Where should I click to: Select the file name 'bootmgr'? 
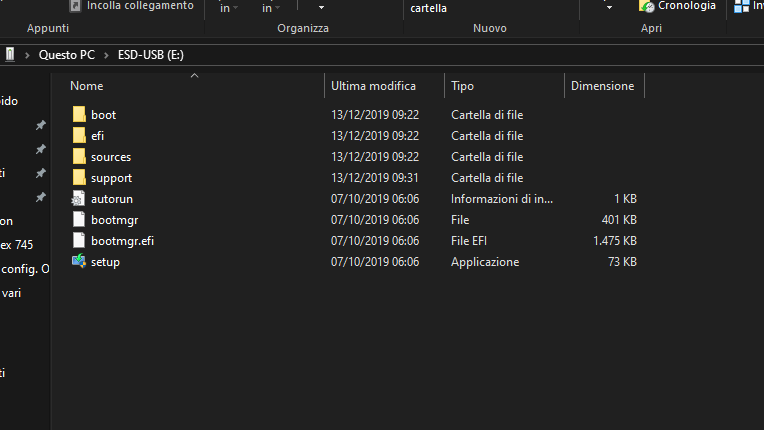tap(115, 220)
